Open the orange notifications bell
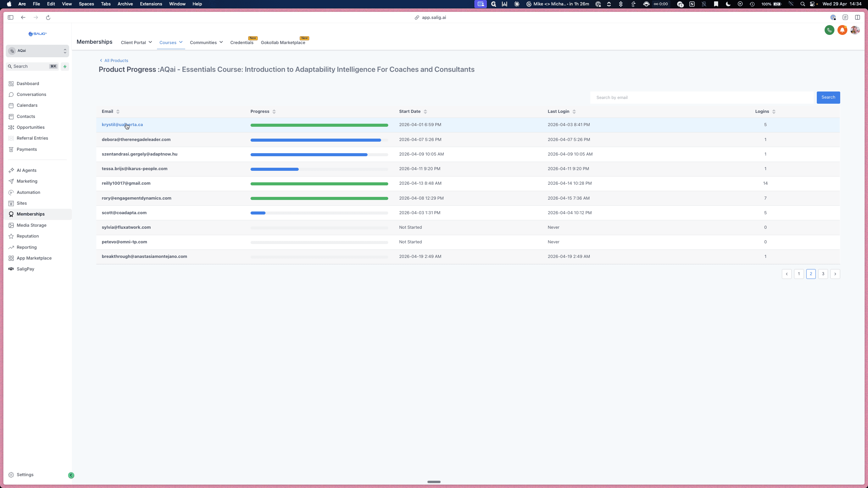Screen dimensions: 868x488 (x=842, y=30)
